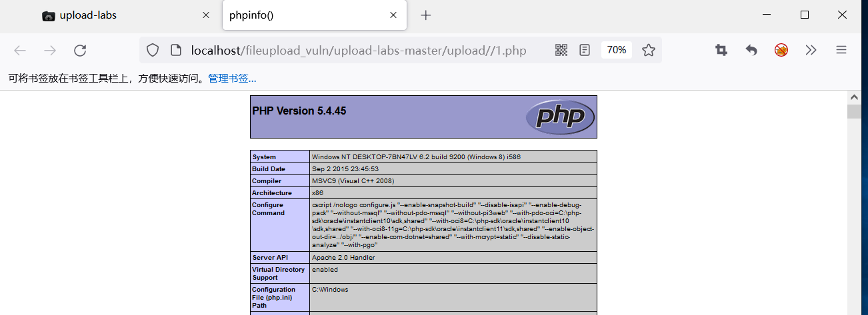Click the page site-information icon in URL bar
The height and width of the screenshot is (315, 868).
(x=176, y=50)
